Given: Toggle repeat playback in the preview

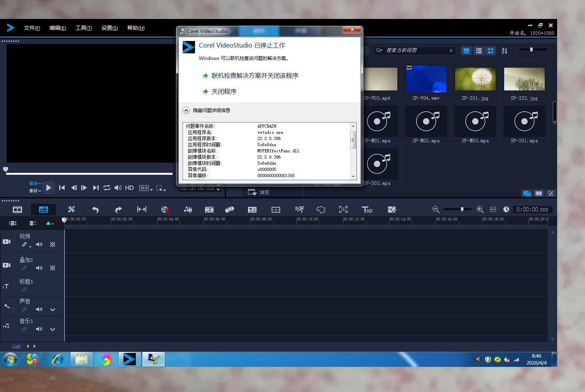Looking at the screenshot, I should [x=107, y=188].
